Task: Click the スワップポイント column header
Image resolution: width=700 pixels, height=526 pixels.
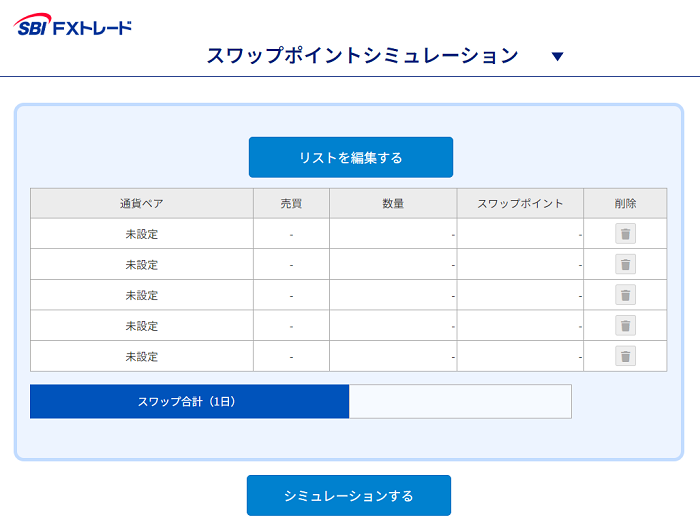Action: click(520, 204)
